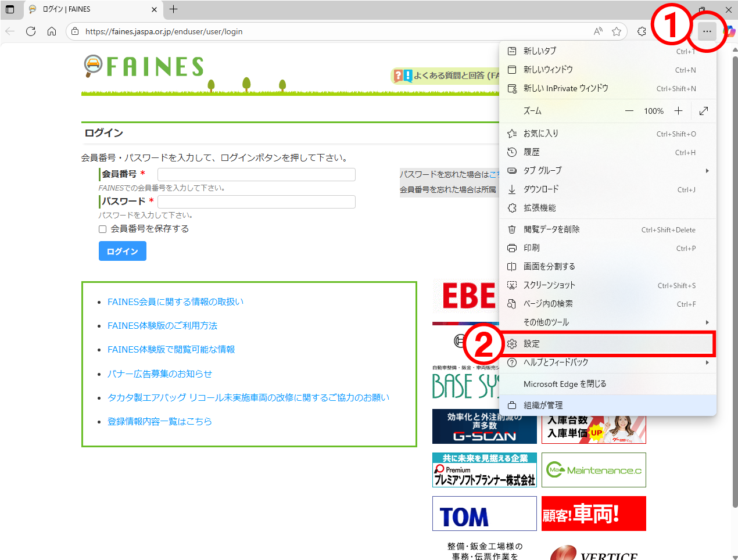Viewport: 738px width, 560px height.
Task: Open FAINES会員に関する情報の取扱い link
Action: (175, 302)
